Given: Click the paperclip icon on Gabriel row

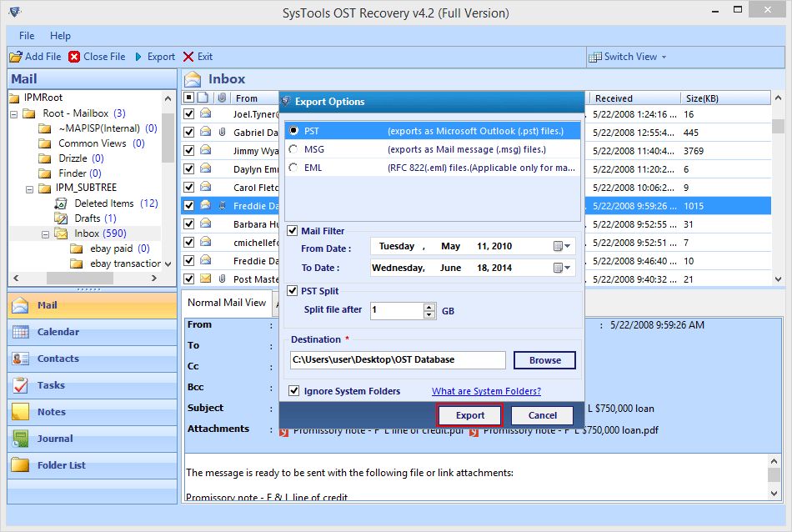Looking at the screenshot, I should tap(222, 133).
